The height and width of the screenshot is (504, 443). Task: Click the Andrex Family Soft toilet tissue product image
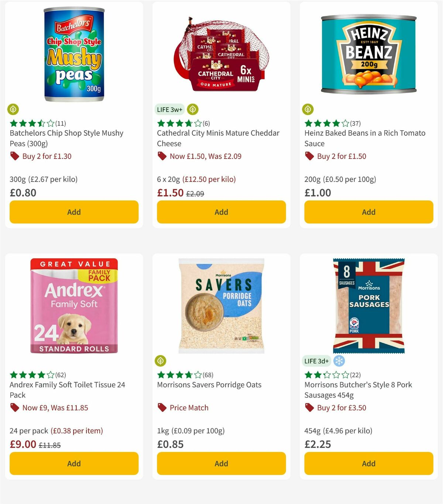tap(73, 306)
